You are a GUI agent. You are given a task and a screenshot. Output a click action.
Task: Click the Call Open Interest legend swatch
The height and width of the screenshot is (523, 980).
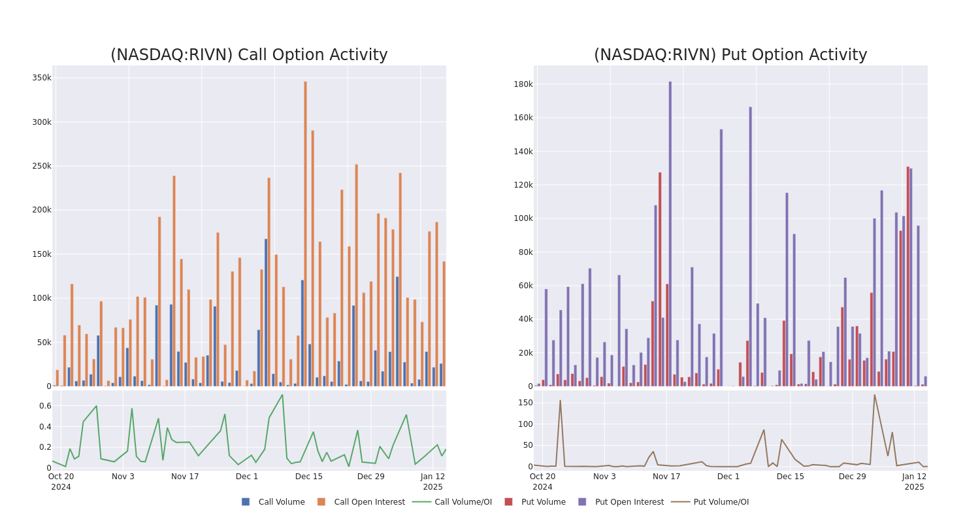321,502
